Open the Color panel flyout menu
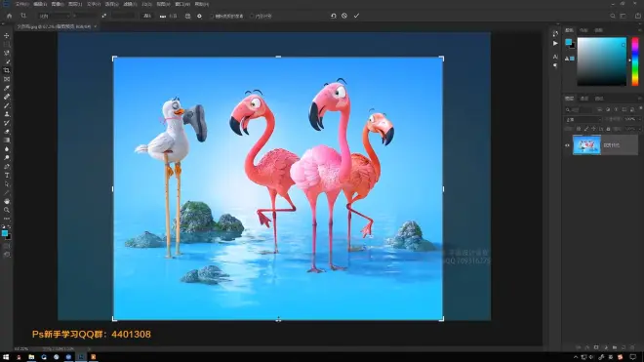644x362 pixels. [640, 30]
